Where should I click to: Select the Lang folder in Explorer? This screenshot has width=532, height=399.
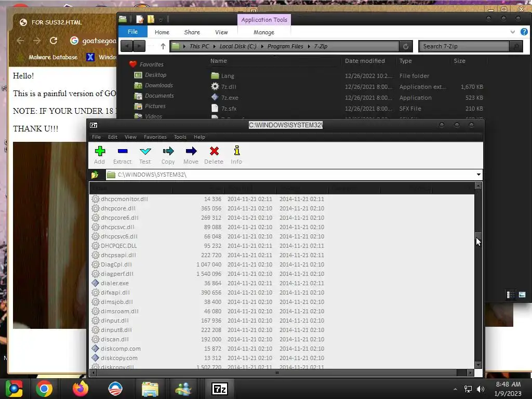click(222, 76)
